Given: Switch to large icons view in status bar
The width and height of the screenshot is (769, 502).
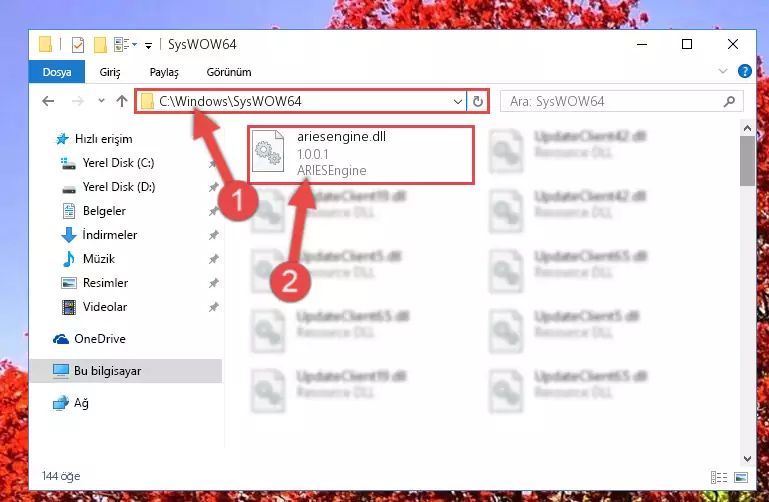Looking at the screenshot, I should coord(741,477).
